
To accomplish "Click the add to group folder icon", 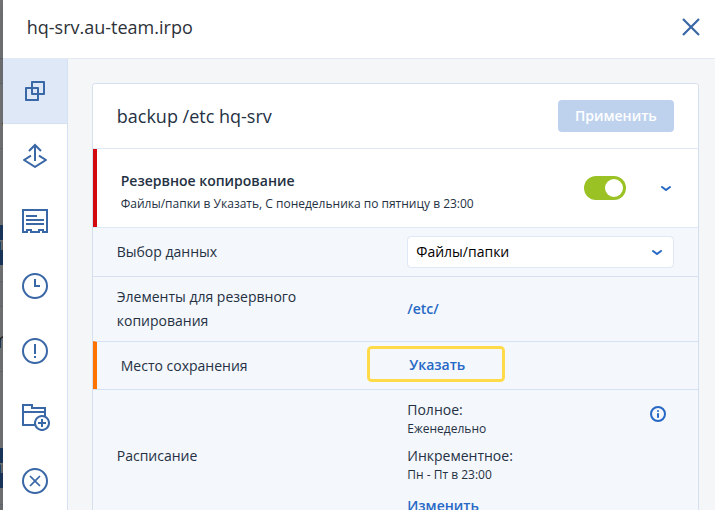I will (x=36, y=416).
